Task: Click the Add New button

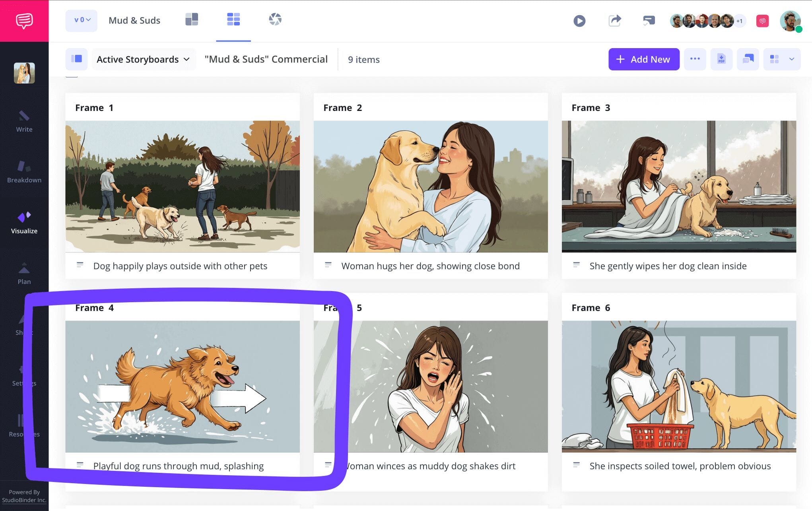Action: (643, 59)
